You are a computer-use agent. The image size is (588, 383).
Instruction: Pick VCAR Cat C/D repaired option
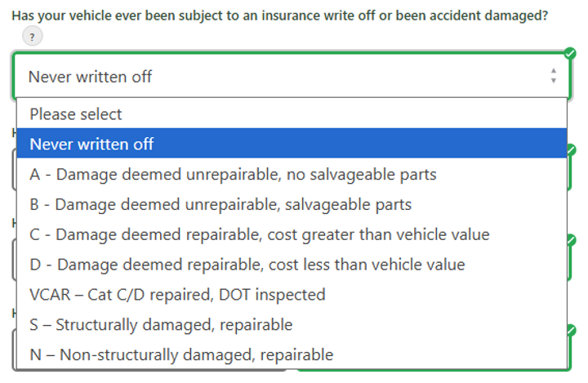point(177,294)
